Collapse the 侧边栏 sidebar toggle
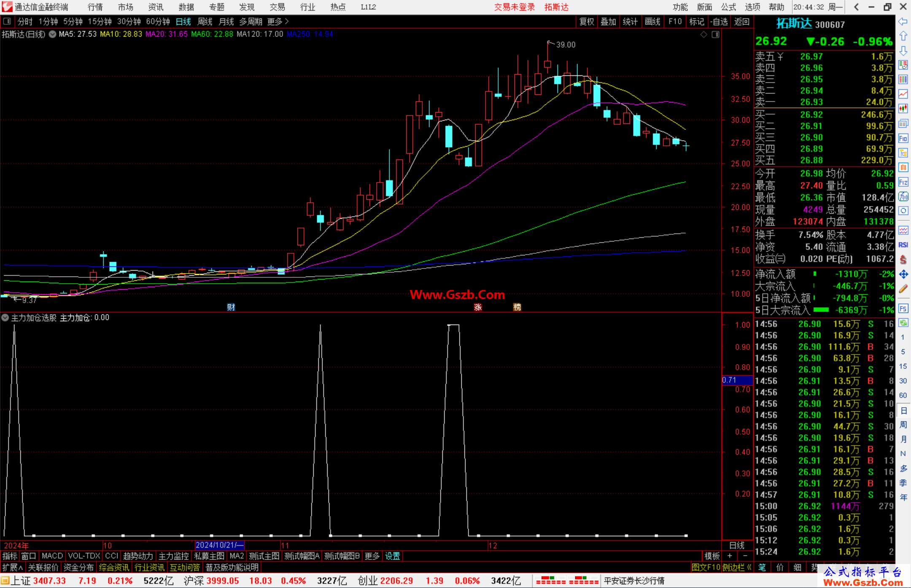Viewport: 911px width, 588px height. (737, 567)
